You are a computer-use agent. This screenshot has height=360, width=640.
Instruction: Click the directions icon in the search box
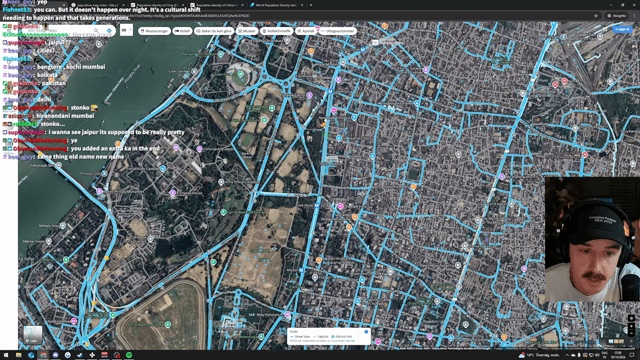tap(109, 31)
